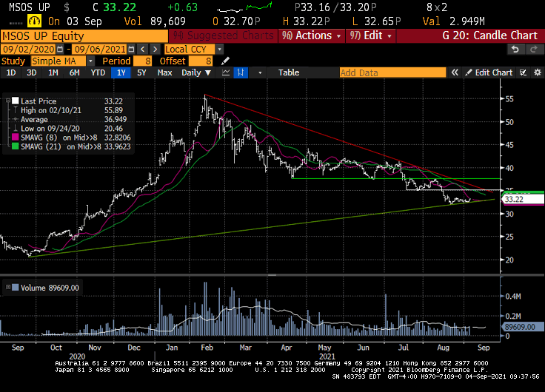Open the Daily periodicity dropdown

point(196,72)
